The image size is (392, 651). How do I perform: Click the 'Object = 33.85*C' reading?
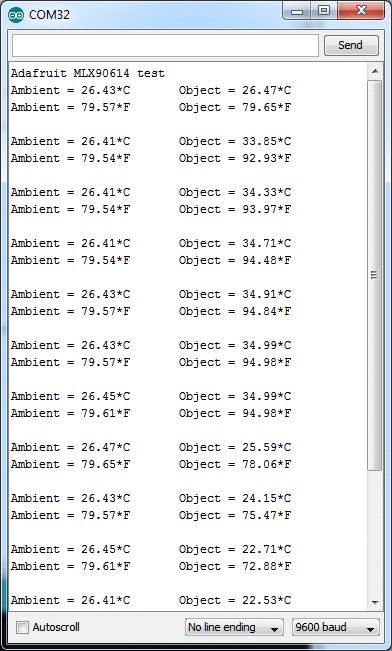pyautogui.click(x=235, y=142)
